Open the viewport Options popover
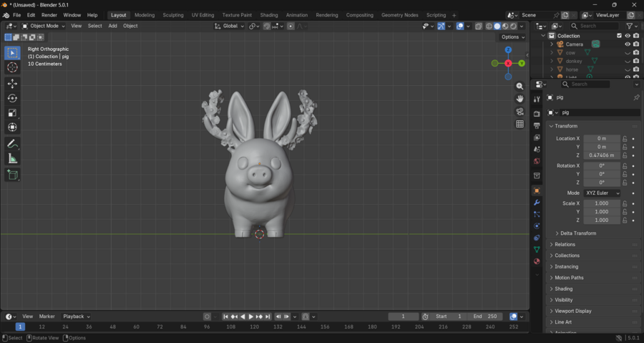Screen dimensions: 644x343 pyautogui.click(x=512, y=37)
